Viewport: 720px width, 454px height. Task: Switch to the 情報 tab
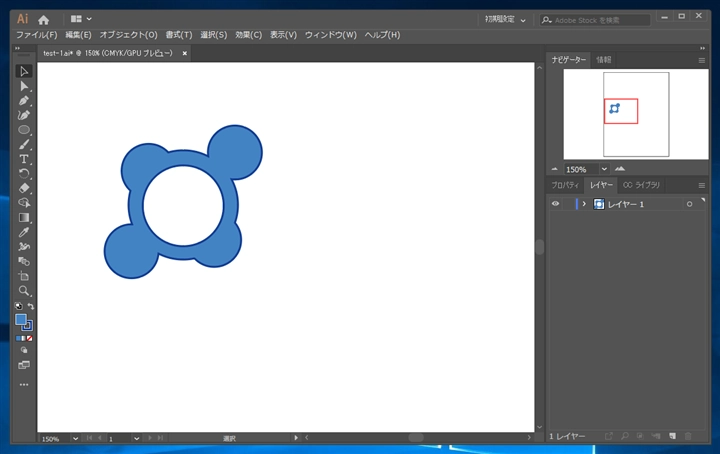(x=604, y=60)
